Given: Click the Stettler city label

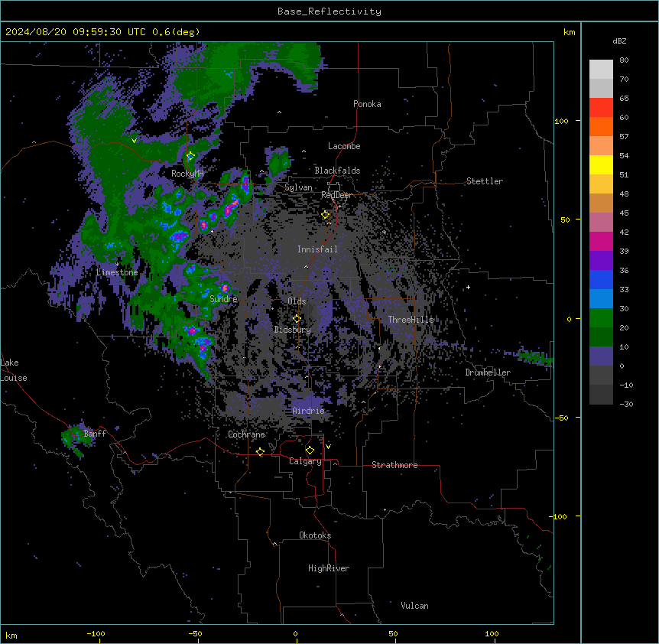Looking at the screenshot, I should [x=485, y=181].
